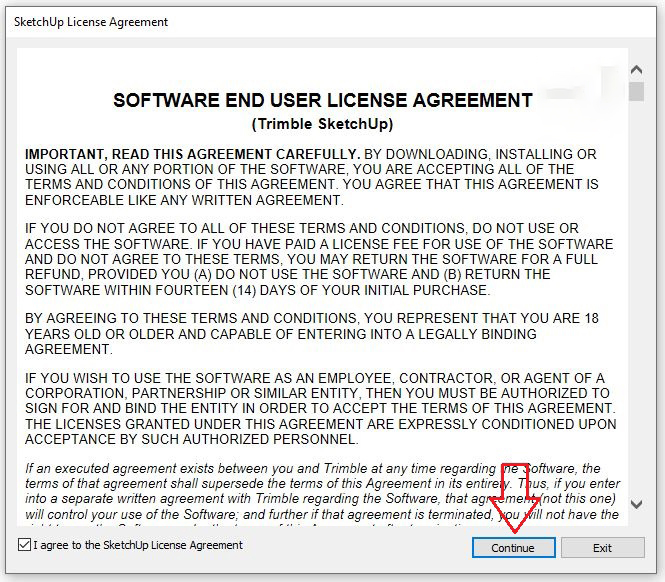Click the 'SketchUp License Agreement' window title
This screenshot has width=665, height=582.
pos(91,22)
